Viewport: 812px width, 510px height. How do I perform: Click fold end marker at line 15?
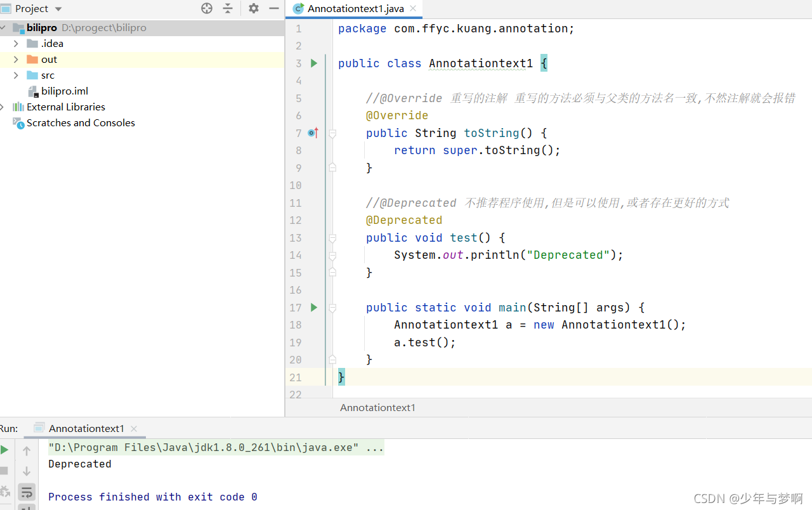tap(332, 272)
